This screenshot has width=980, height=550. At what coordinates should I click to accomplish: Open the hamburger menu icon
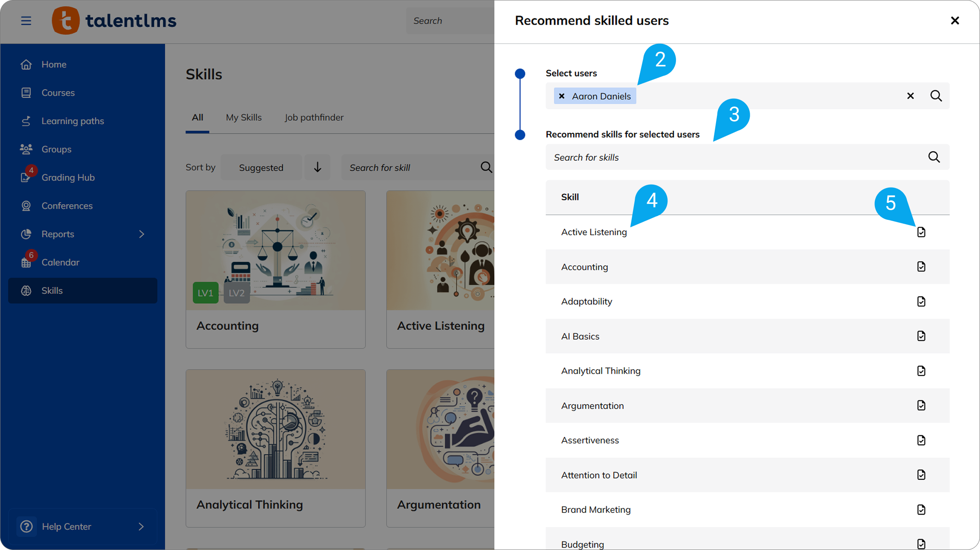26,20
